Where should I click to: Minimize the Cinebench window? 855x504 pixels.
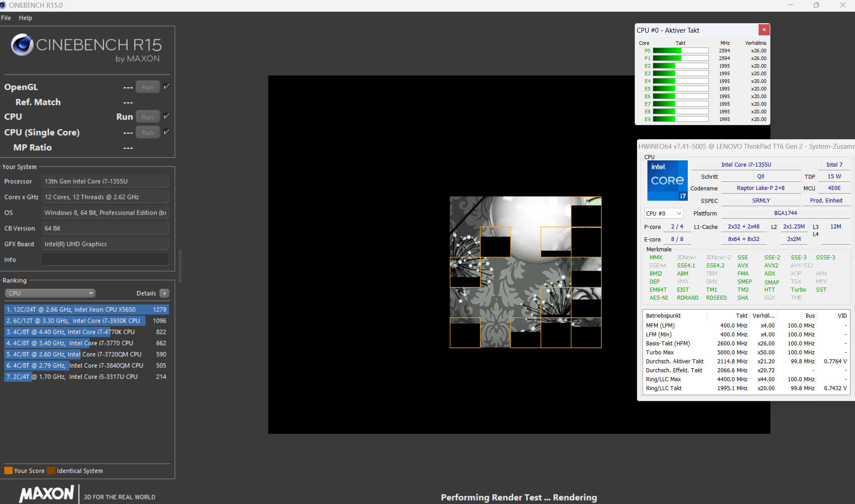pyautogui.click(x=790, y=5)
